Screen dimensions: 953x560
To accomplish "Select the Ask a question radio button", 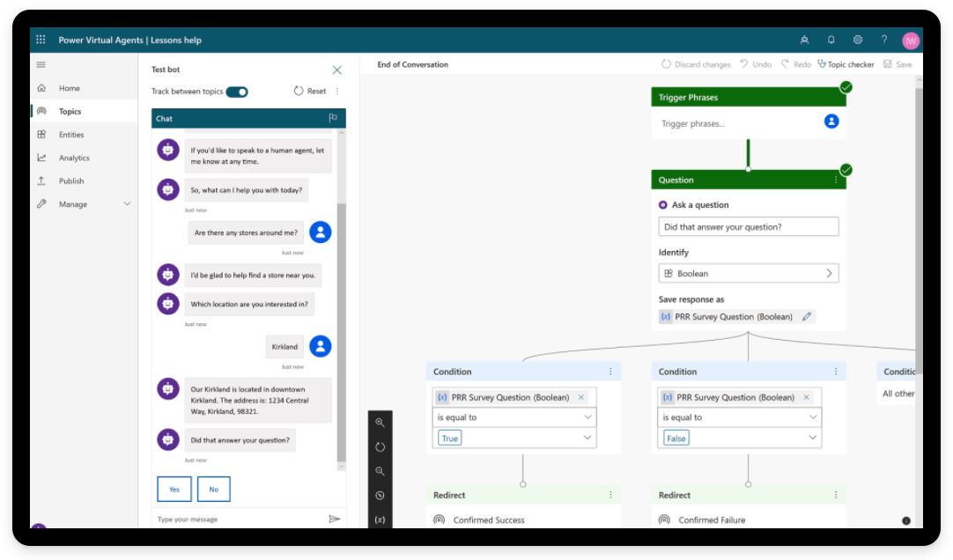I will tap(662, 204).
